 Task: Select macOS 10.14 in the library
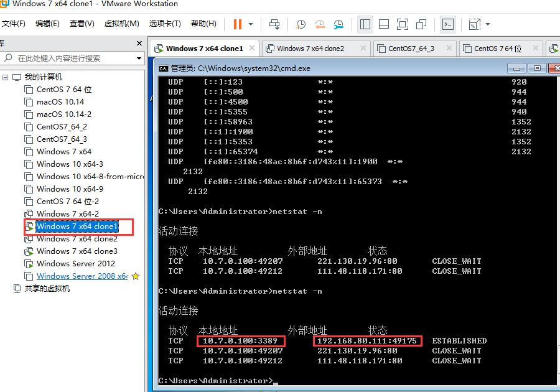coord(60,102)
